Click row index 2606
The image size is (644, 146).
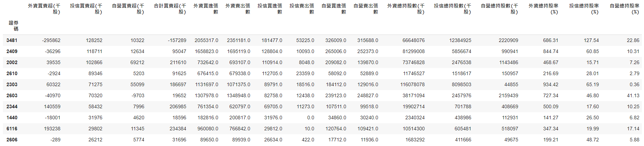pyautogui.click(x=12, y=140)
